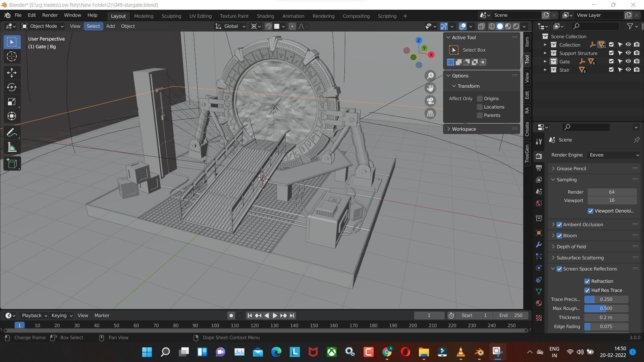This screenshot has width=644, height=362.
Task: Expand the Support Structure collection
Action: (545, 53)
